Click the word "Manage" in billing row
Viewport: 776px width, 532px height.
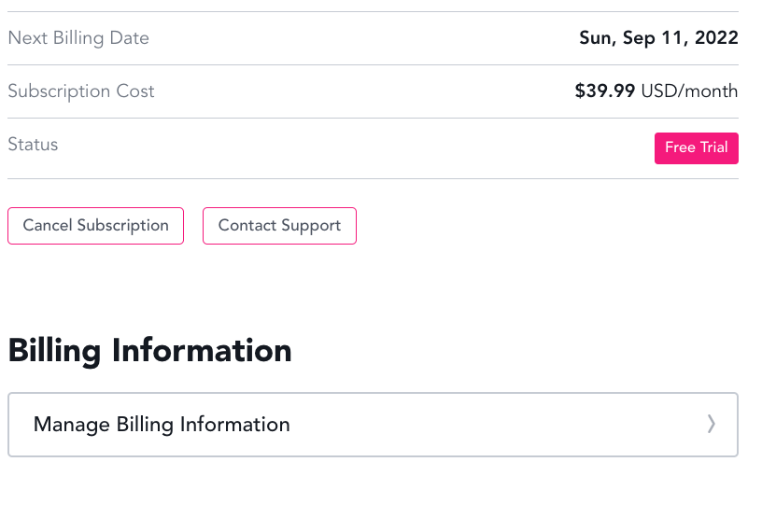[72, 425]
